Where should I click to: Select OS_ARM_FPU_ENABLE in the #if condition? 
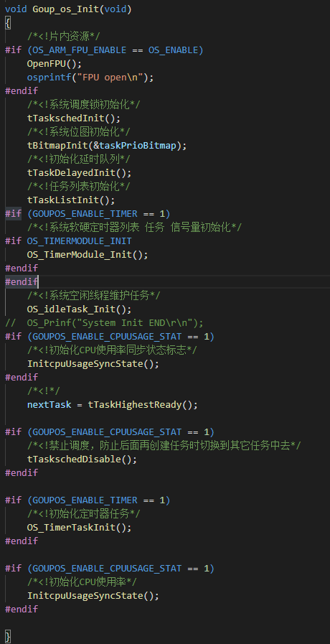click(x=79, y=50)
